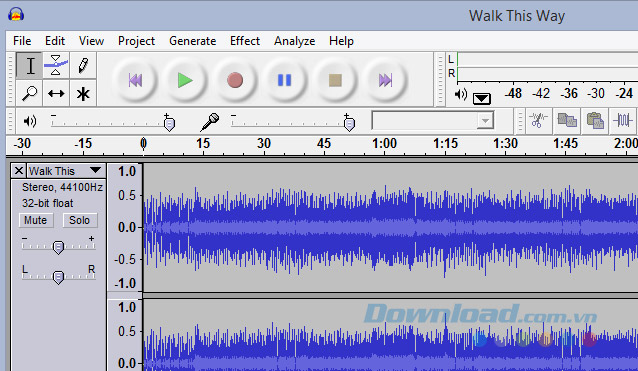Click the left channel waveform

391,228
